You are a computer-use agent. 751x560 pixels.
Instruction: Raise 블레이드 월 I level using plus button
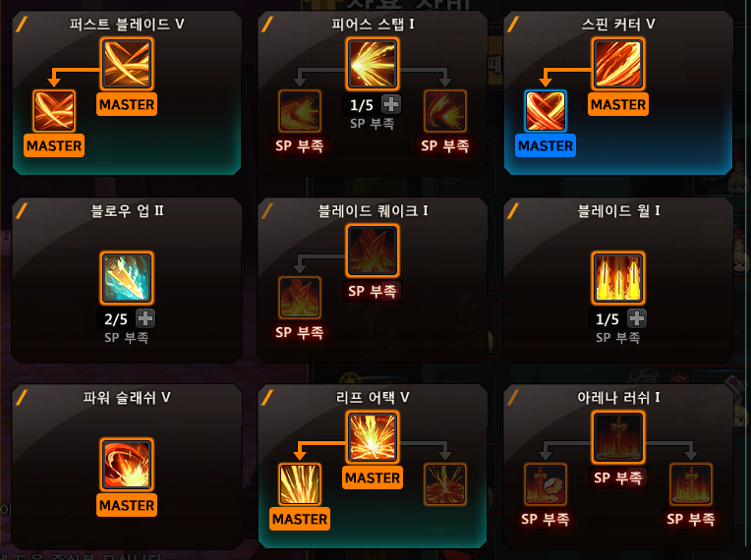coord(637,318)
